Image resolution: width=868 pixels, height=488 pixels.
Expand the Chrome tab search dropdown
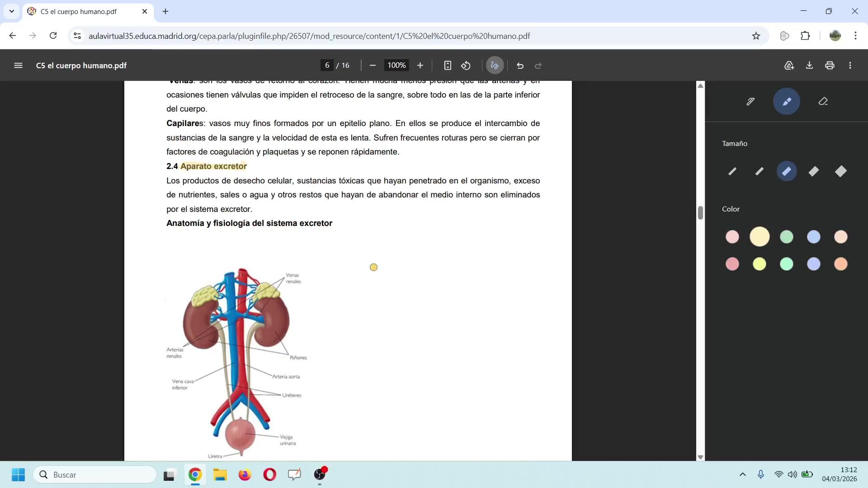click(12, 11)
